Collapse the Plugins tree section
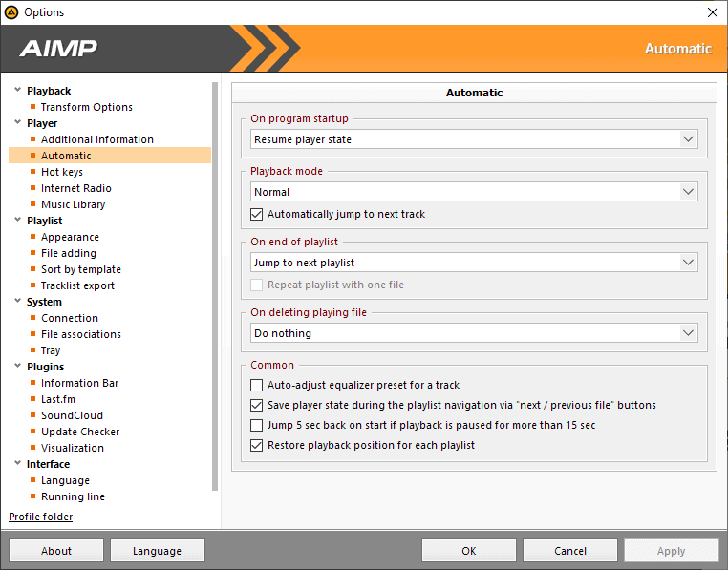 [x=17, y=366]
